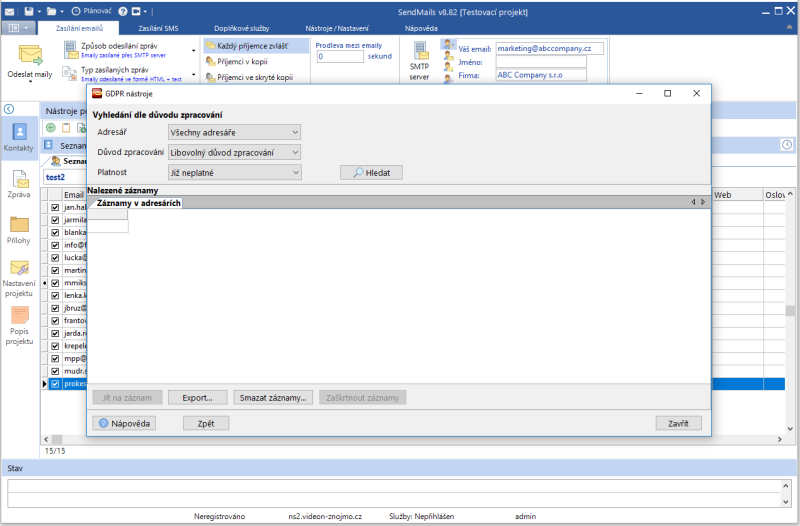Open Nastavení projektu in the sidebar

pos(19,275)
